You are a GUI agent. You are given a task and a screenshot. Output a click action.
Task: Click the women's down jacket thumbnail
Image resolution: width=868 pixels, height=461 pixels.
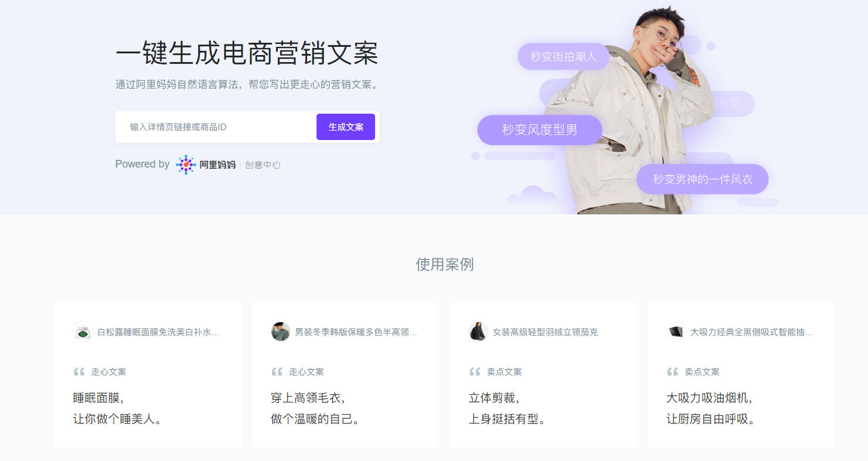[x=478, y=332]
